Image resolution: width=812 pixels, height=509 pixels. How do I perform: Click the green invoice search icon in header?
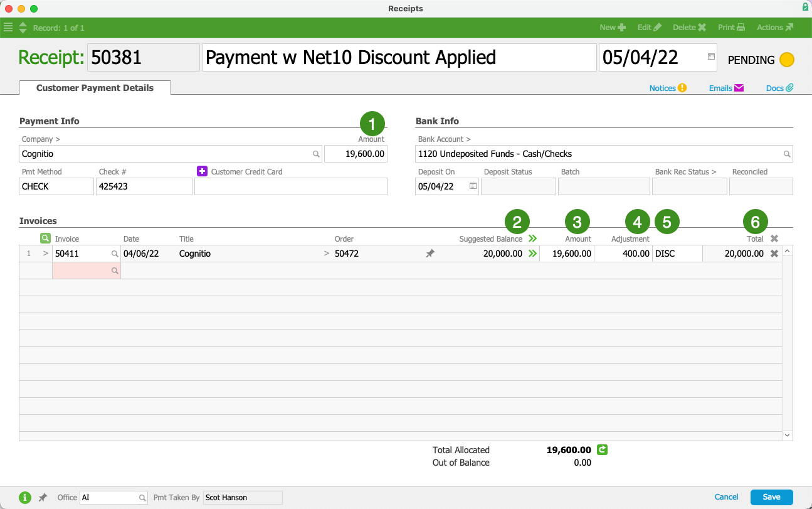(45, 238)
